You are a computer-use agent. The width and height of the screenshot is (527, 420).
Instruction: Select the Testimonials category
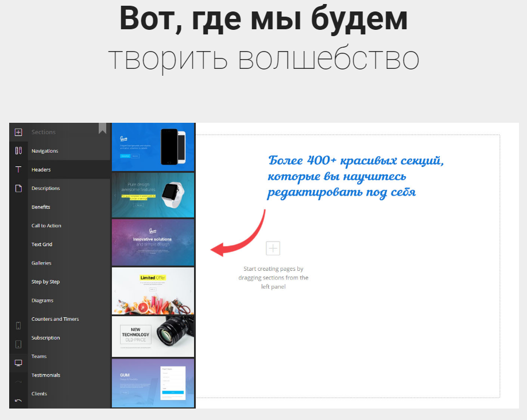coord(46,375)
